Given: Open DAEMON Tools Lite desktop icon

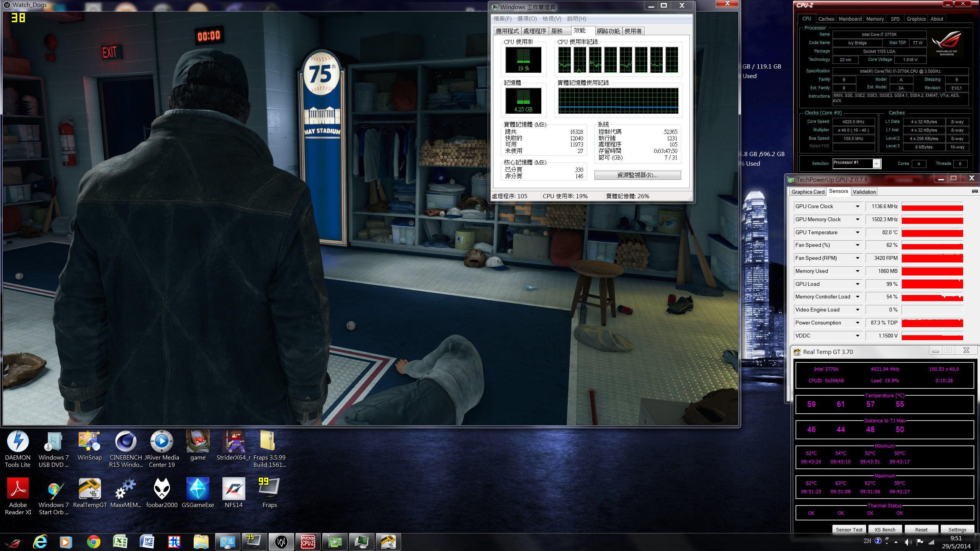Looking at the screenshot, I should pos(18,448).
